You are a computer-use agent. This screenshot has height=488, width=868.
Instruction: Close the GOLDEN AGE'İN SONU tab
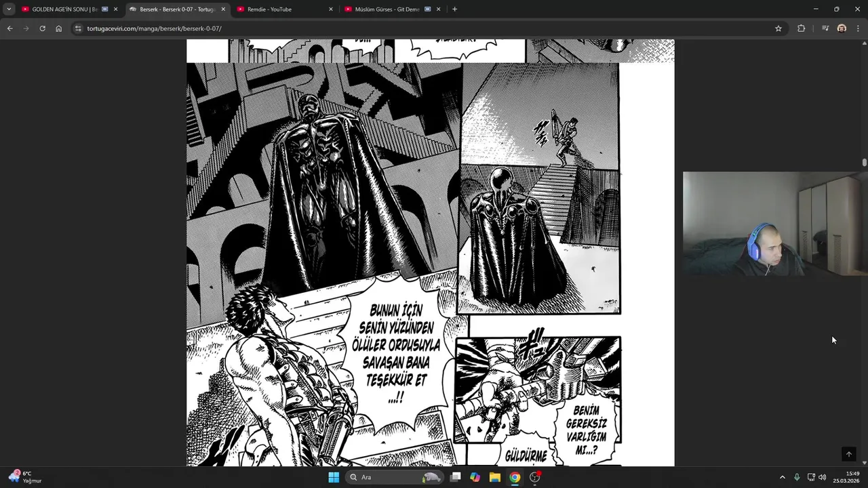point(115,9)
